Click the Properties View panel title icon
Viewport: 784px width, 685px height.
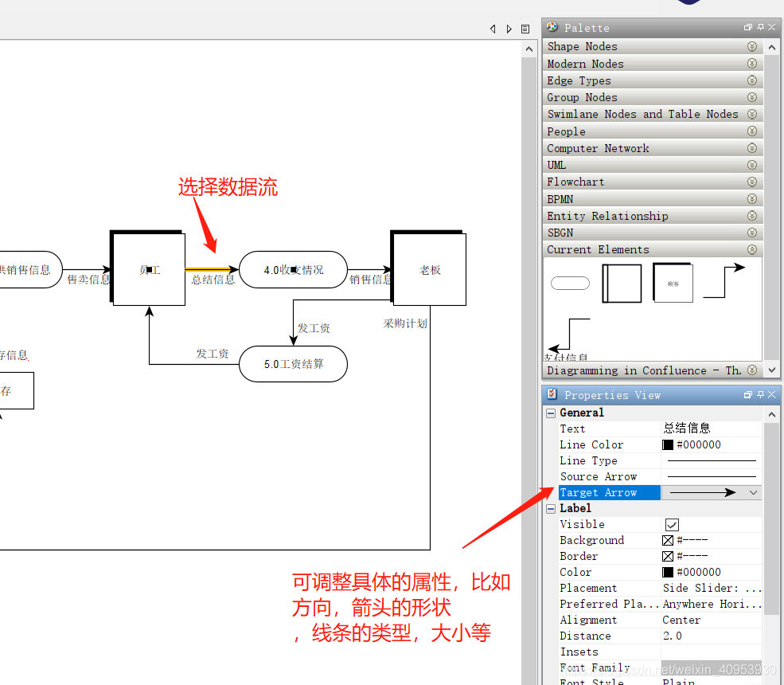point(551,394)
